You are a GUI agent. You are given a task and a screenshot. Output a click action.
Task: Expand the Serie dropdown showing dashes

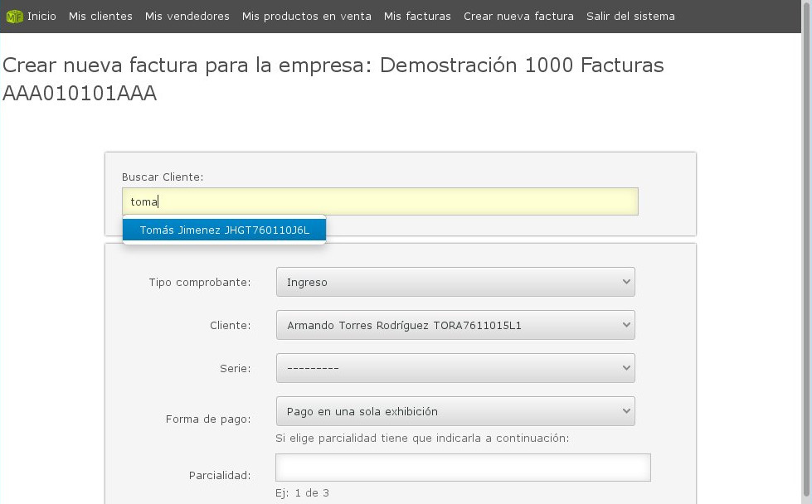455,368
